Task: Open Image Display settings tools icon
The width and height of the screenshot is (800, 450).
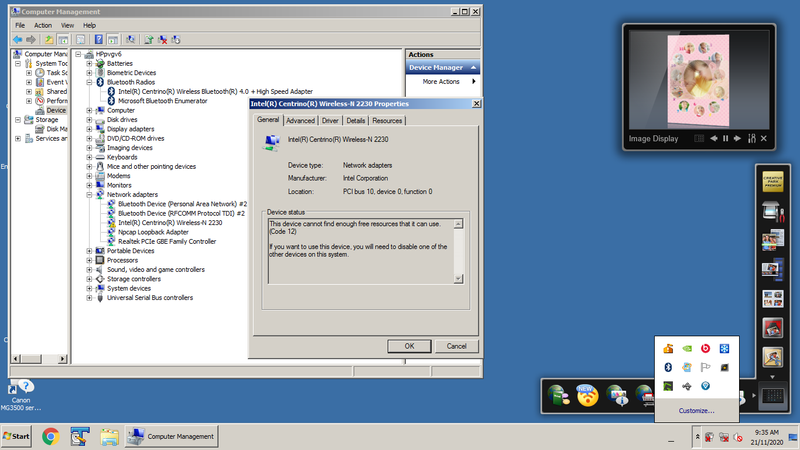Action: 752,138
